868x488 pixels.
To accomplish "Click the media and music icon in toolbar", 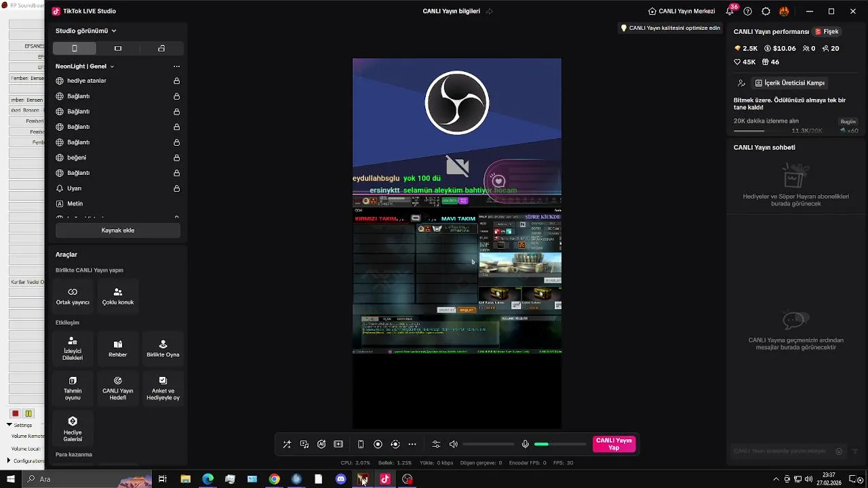I will tap(304, 445).
